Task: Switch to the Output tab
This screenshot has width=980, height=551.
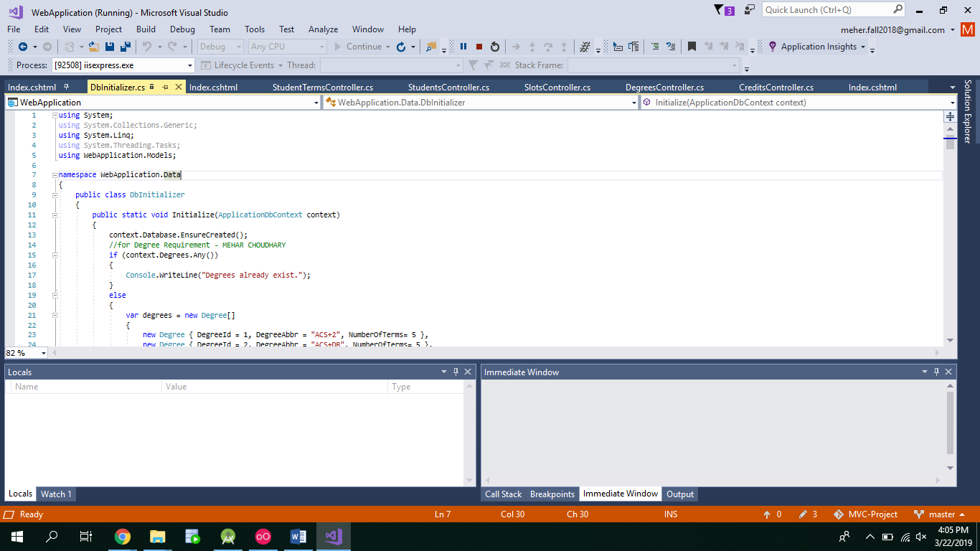Action: click(680, 494)
